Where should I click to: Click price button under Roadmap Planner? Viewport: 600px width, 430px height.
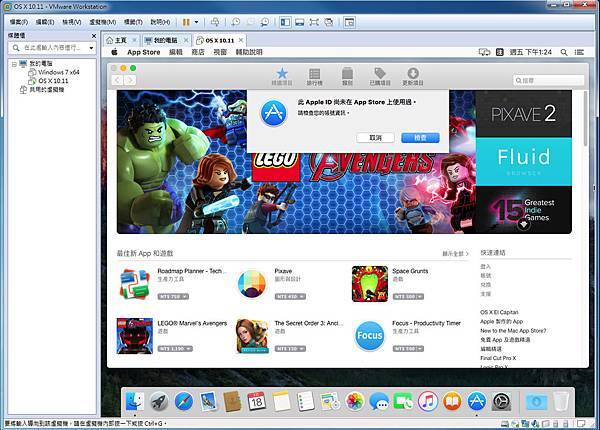click(x=173, y=296)
